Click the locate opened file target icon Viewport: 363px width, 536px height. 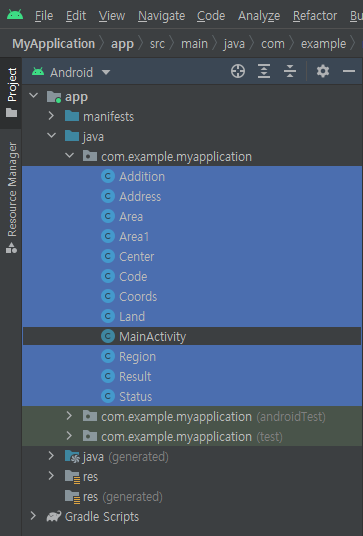pos(238,71)
